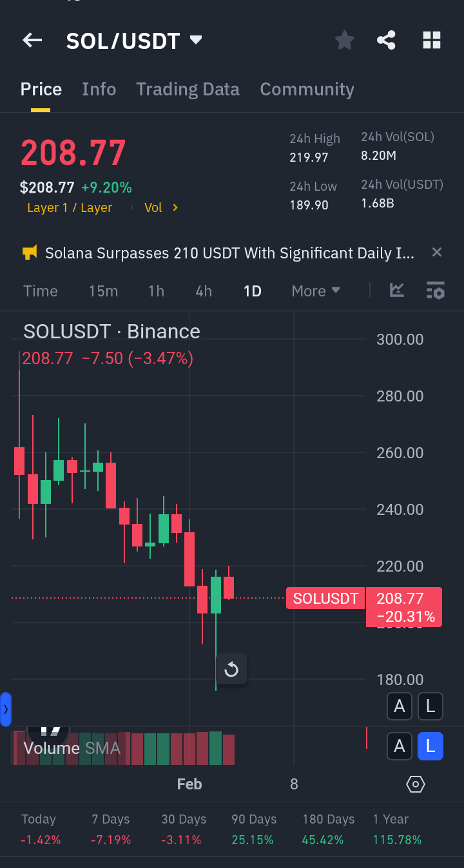
Task: Tap the SOLUSDT current price label
Action: tap(325, 599)
